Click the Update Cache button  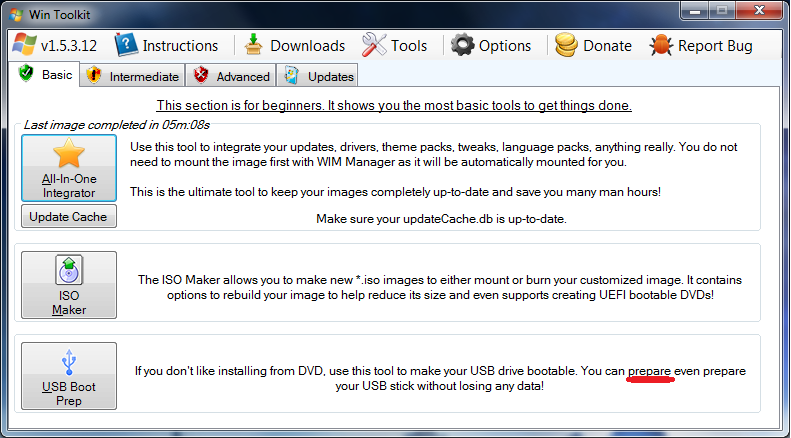pos(69,216)
